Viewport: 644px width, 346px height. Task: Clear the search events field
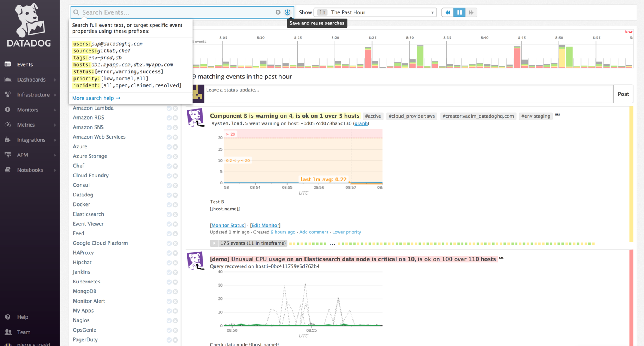[x=278, y=12]
